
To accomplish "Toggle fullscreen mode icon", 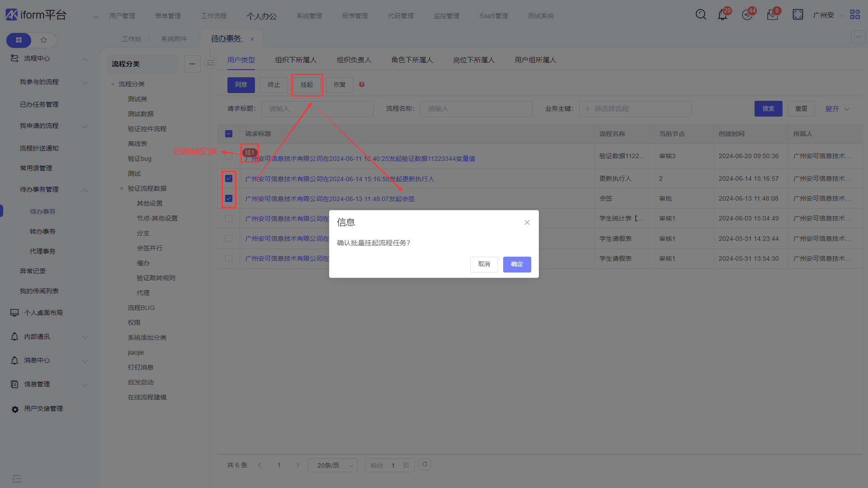I will pyautogui.click(x=797, y=14).
